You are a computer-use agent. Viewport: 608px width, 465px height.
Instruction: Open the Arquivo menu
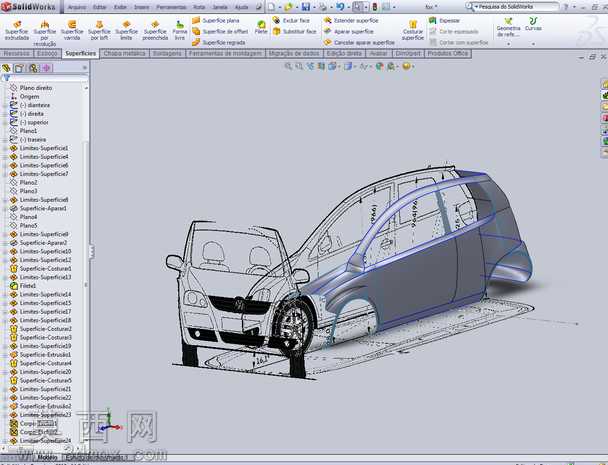pos(77,7)
